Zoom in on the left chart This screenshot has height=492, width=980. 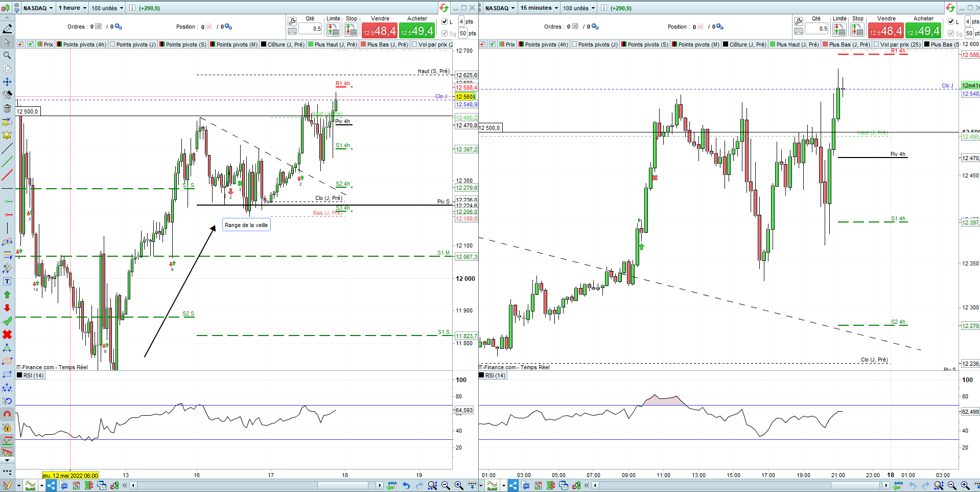tap(459, 485)
